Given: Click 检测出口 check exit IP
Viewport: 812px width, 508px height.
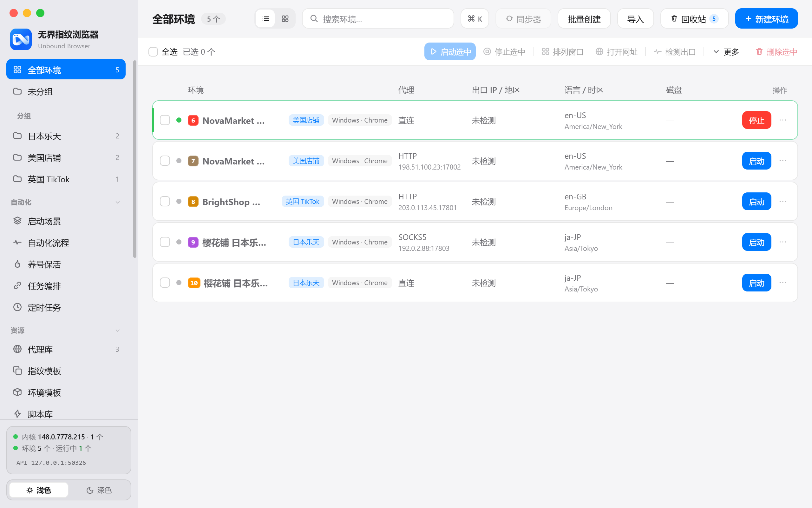Looking at the screenshot, I should pos(675,52).
